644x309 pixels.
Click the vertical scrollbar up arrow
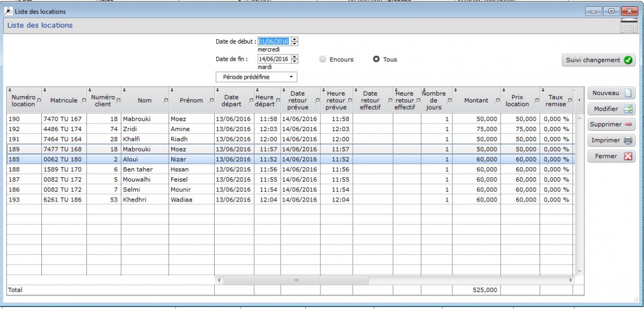579,118
